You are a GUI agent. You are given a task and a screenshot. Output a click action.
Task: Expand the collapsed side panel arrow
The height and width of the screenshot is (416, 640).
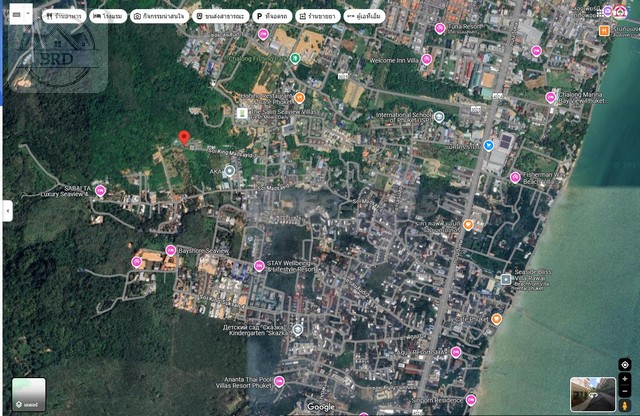7,211
